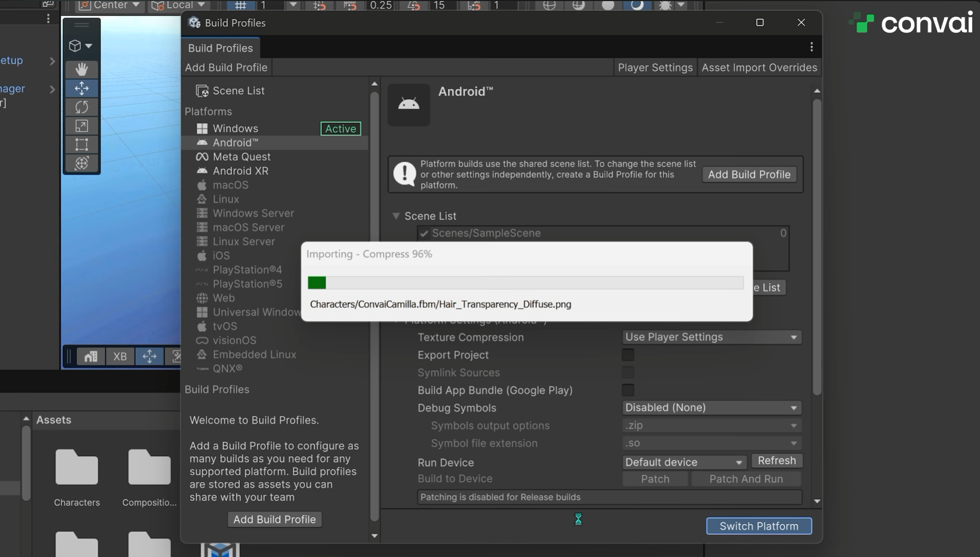The height and width of the screenshot is (557, 980).
Task: Click Add Build Profile below the tab bar
Action: (x=226, y=67)
